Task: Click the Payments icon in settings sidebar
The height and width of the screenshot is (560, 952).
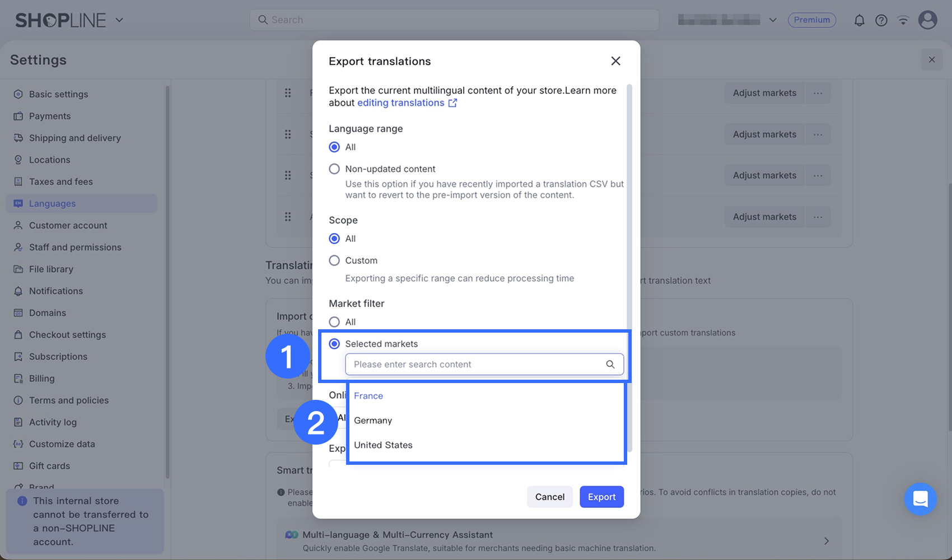Action: 18,116
